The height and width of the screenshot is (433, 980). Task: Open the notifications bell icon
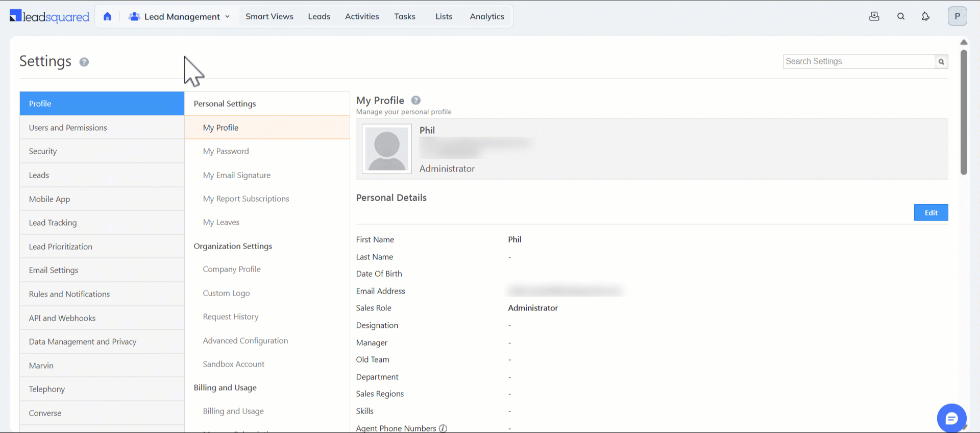point(925,16)
